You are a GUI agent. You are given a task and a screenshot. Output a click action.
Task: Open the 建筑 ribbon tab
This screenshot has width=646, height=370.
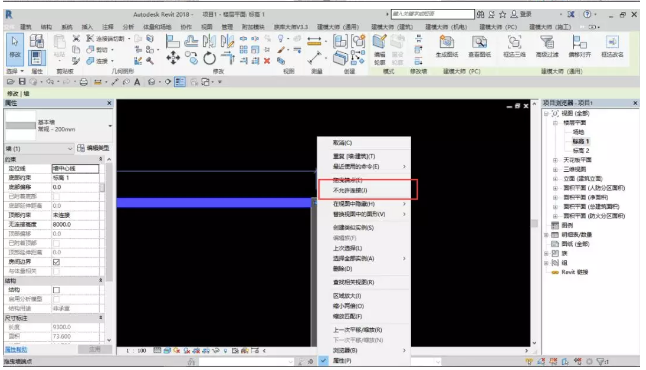[26, 27]
